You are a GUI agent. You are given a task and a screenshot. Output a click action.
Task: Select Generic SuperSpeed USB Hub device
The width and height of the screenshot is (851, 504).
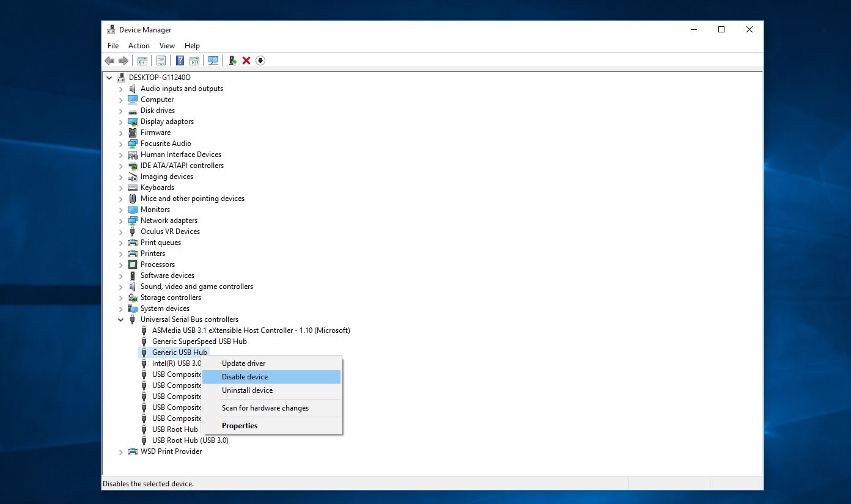pyautogui.click(x=199, y=341)
